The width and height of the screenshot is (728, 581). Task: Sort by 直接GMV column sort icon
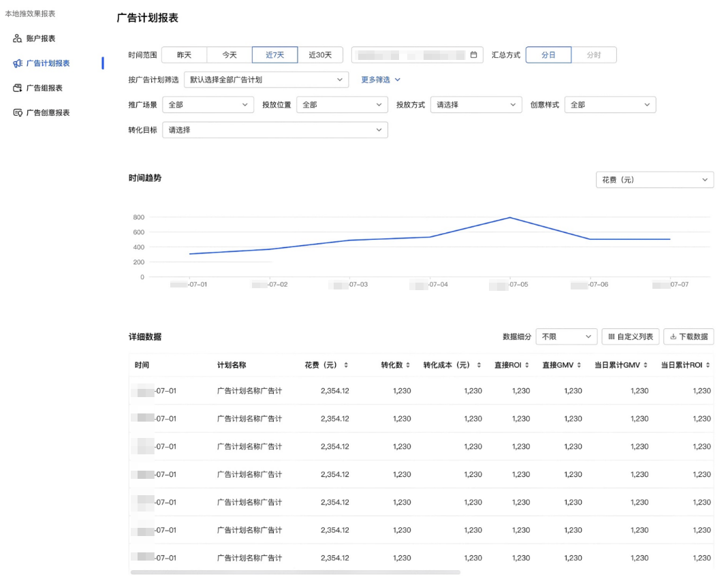579,366
